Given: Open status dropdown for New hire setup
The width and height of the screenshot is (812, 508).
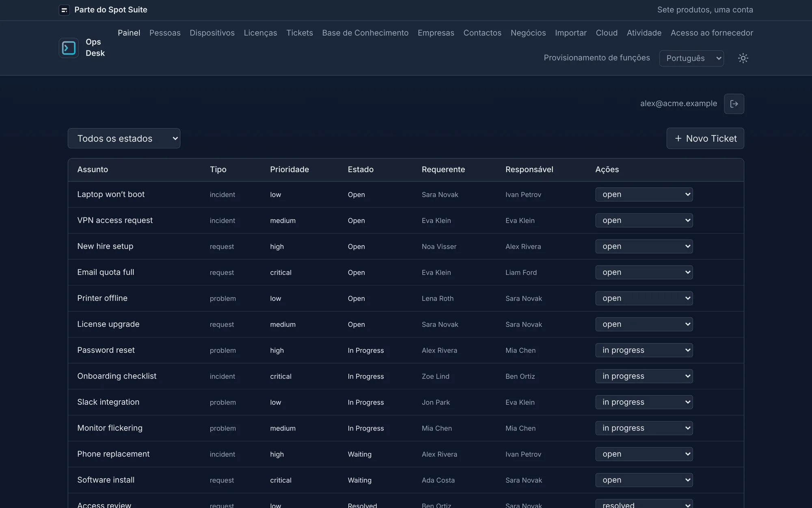Looking at the screenshot, I should click(644, 246).
